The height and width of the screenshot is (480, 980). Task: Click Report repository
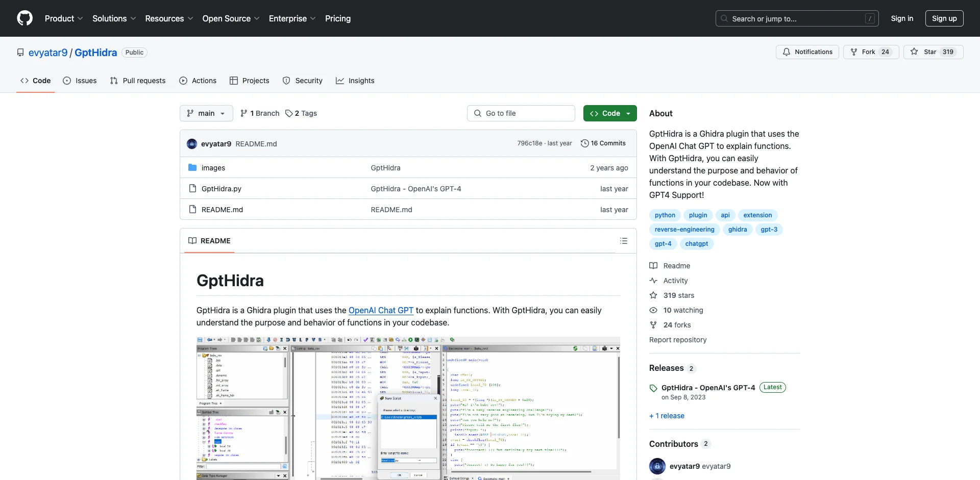click(x=678, y=340)
